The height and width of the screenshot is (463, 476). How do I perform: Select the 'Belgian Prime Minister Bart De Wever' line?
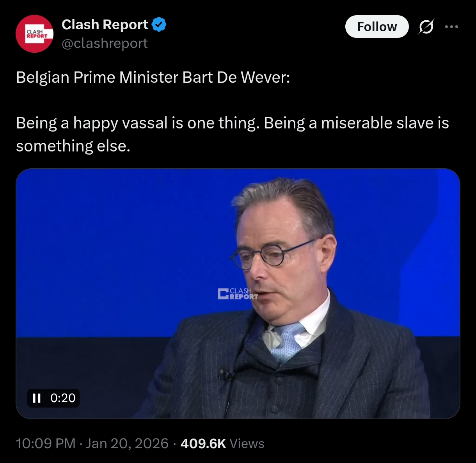(x=153, y=77)
